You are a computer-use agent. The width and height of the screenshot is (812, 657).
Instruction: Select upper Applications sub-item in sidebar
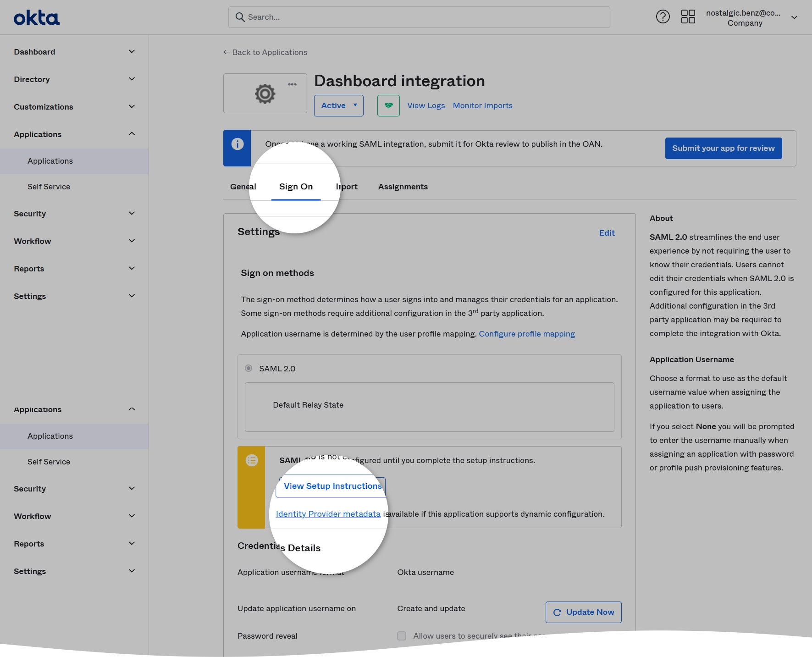point(74,161)
